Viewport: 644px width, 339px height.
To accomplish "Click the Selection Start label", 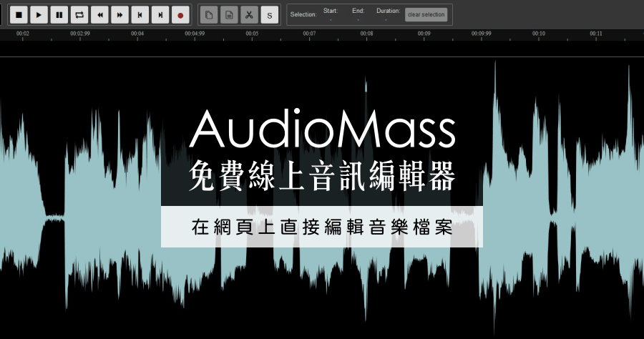I will pyautogui.click(x=331, y=11).
